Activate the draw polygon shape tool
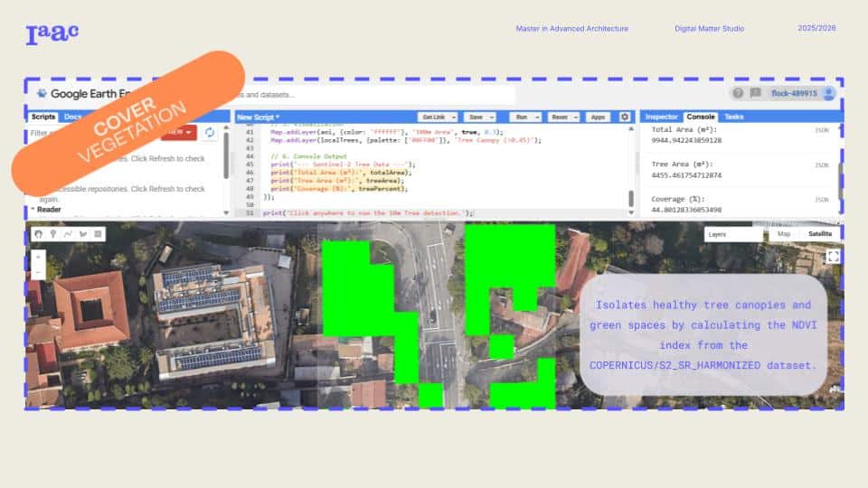Screen dimensions: 868x488 pyautogui.click(x=83, y=234)
